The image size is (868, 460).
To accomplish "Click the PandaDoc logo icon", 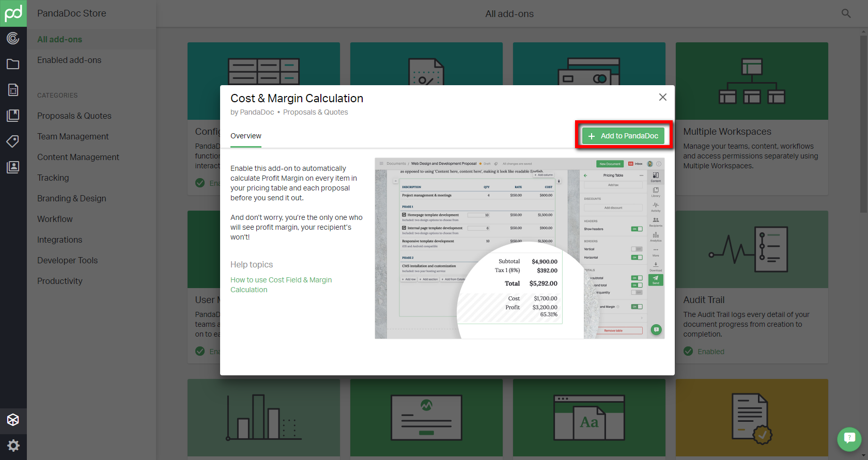I will (13, 13).
